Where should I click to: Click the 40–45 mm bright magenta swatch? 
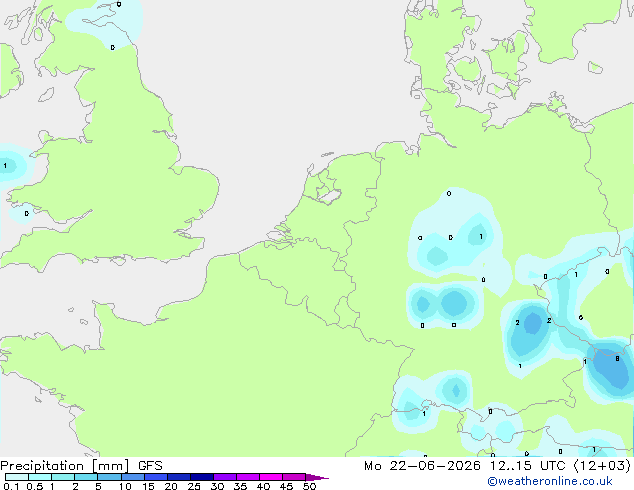click(x=271, y=477)
